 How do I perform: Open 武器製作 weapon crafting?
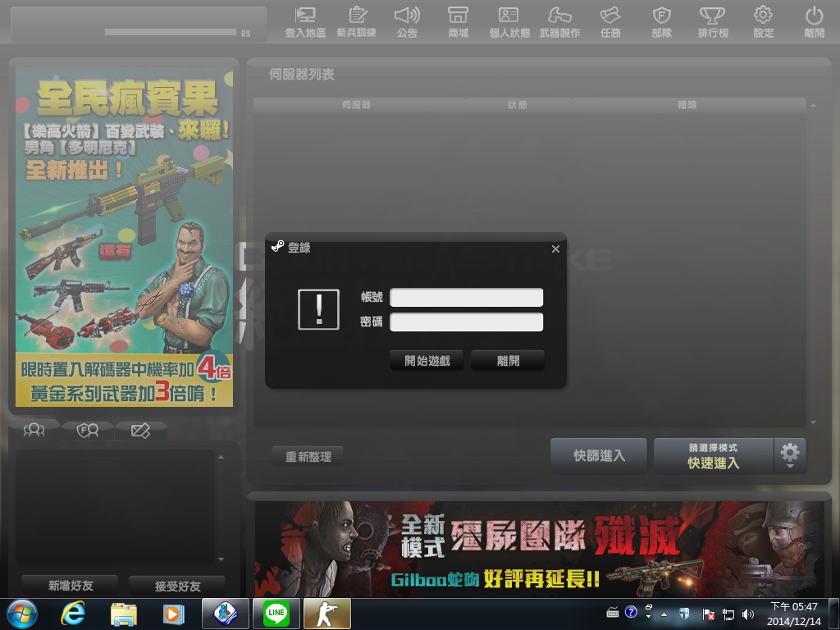pos(559,22)
